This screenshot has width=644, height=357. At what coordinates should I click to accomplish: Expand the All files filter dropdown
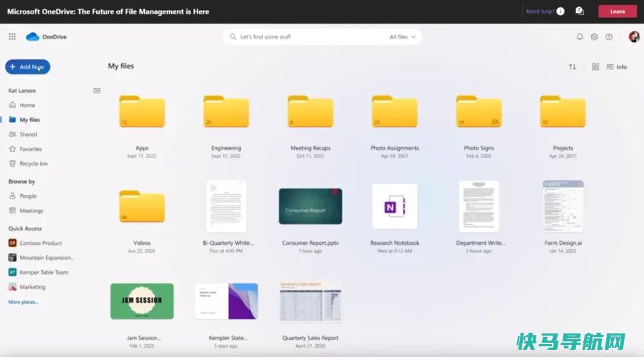[x=402, y=36]
